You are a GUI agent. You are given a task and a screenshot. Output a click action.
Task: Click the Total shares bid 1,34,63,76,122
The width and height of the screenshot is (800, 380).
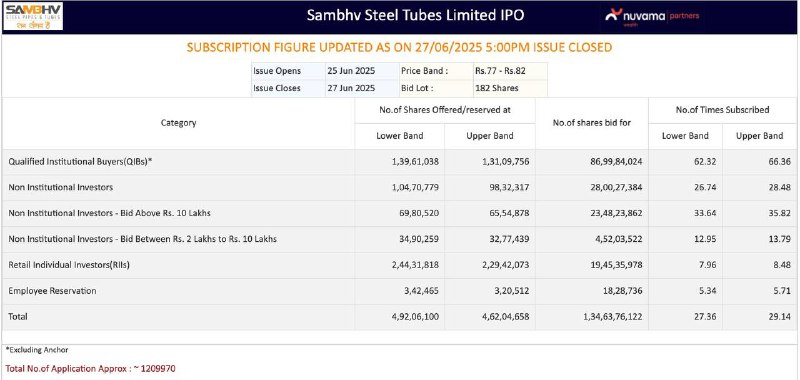[604, 317]
